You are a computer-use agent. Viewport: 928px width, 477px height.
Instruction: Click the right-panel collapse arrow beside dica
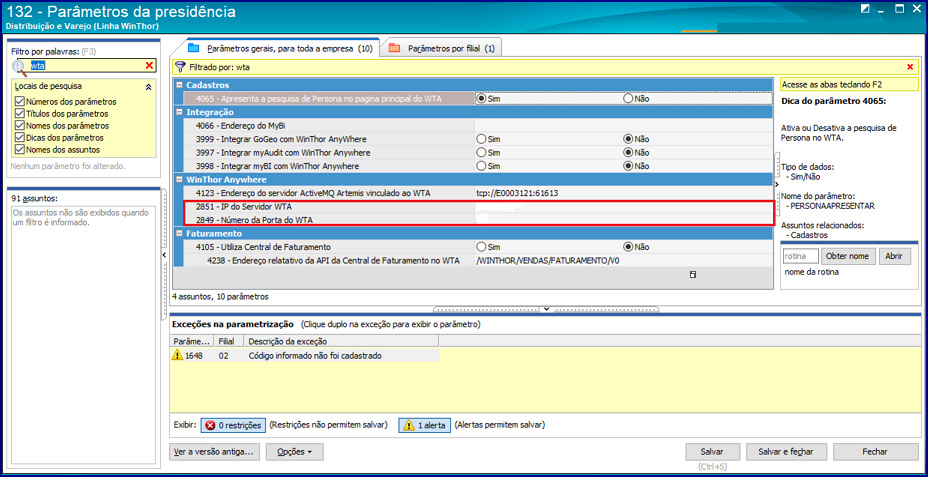[x=777, y=183]
